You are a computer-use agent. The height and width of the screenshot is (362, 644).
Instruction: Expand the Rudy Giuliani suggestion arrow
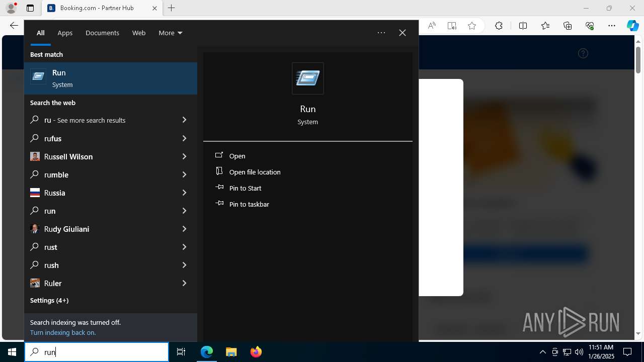[x=184, y=229]
